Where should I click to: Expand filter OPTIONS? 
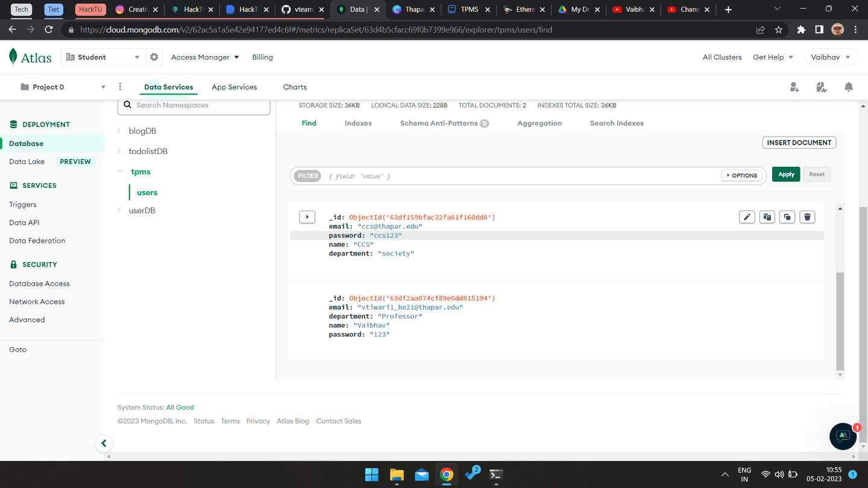741,175
